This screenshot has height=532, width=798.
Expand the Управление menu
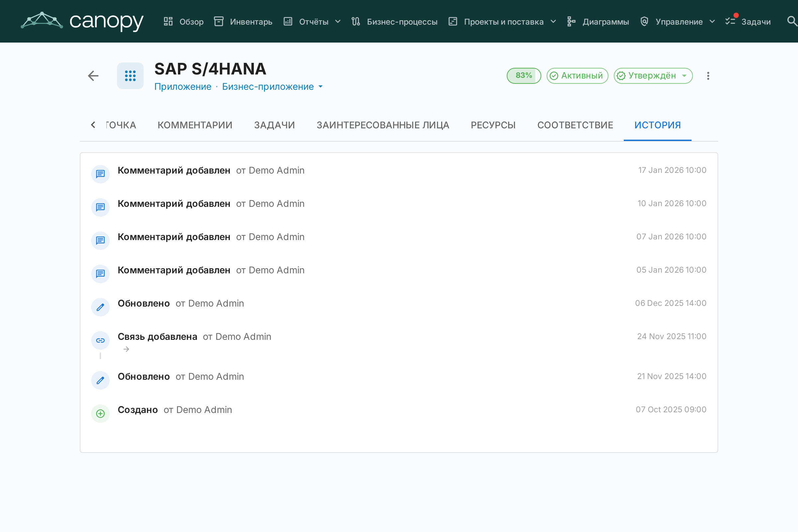(x=678, y=22)
